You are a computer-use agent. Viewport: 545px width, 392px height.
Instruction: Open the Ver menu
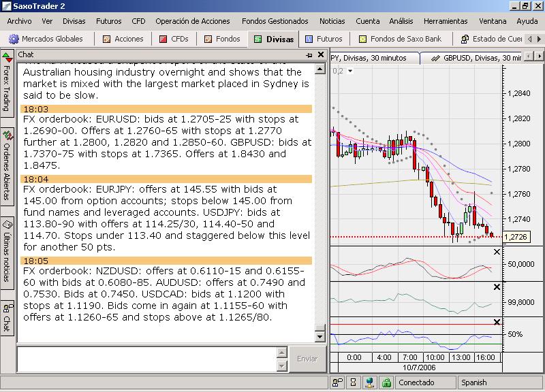coord(47,21)
